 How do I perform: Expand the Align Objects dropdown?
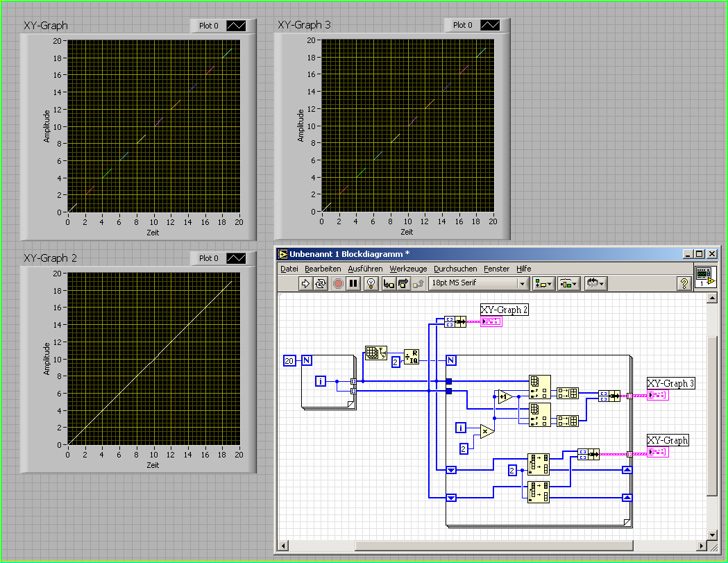click(542, 283)
